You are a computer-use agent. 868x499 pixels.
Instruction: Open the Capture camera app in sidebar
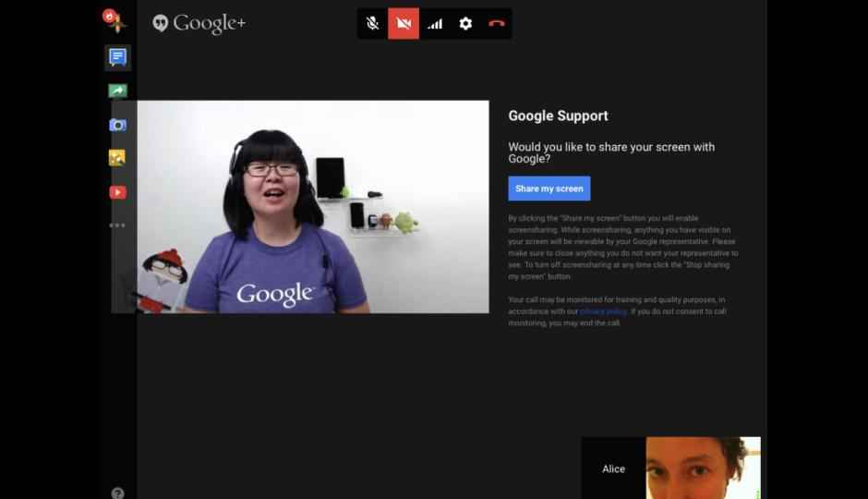[117, 125]
